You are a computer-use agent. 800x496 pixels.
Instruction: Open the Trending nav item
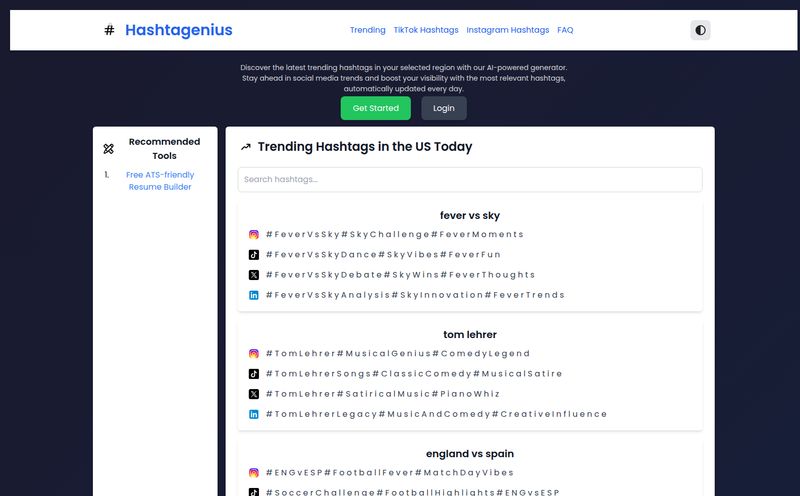click(x=367, y=30)
